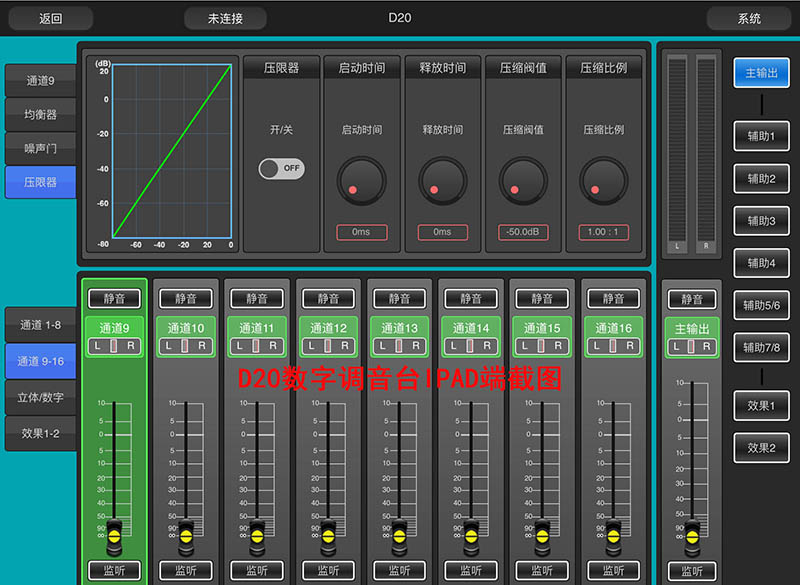Select the 效果1 bus button

click(x=761, y=405)
